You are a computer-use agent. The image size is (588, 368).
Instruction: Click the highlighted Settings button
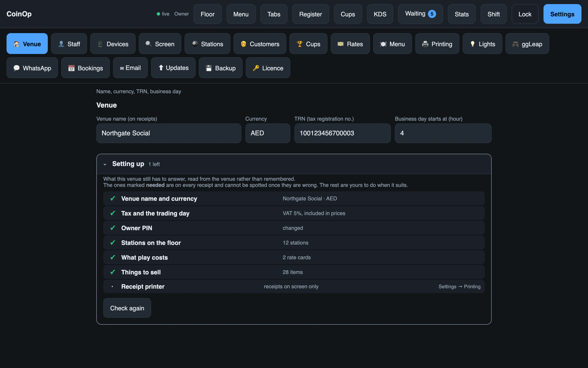click(562, 14)
